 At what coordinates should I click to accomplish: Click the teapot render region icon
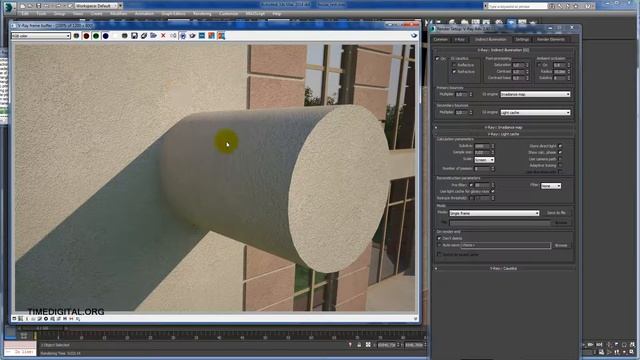coord(192,36)
